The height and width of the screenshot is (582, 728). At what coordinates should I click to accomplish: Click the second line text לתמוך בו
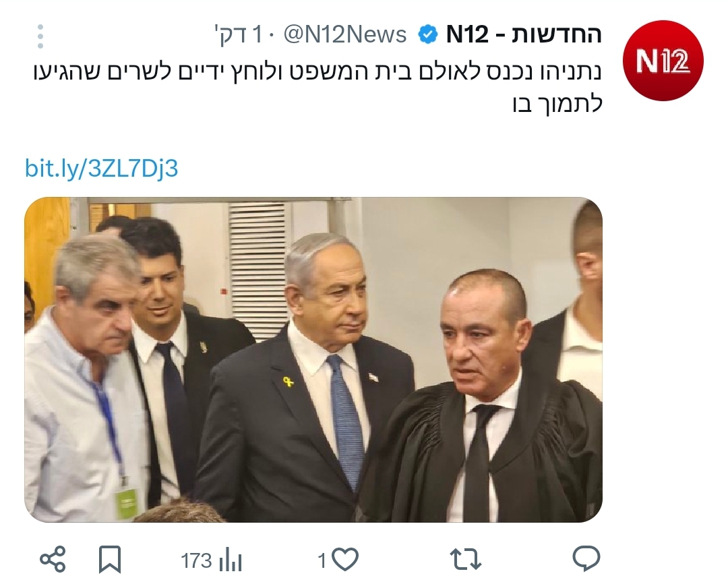pyautogui.click(x=557, y=104)
